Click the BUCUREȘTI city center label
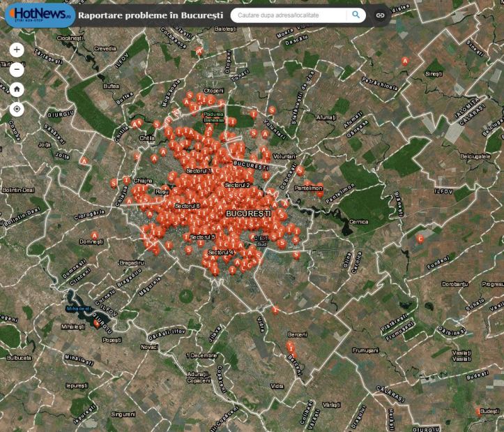Image resolution: width=504 pixels, height=432 pixels. tap(247, 212)
